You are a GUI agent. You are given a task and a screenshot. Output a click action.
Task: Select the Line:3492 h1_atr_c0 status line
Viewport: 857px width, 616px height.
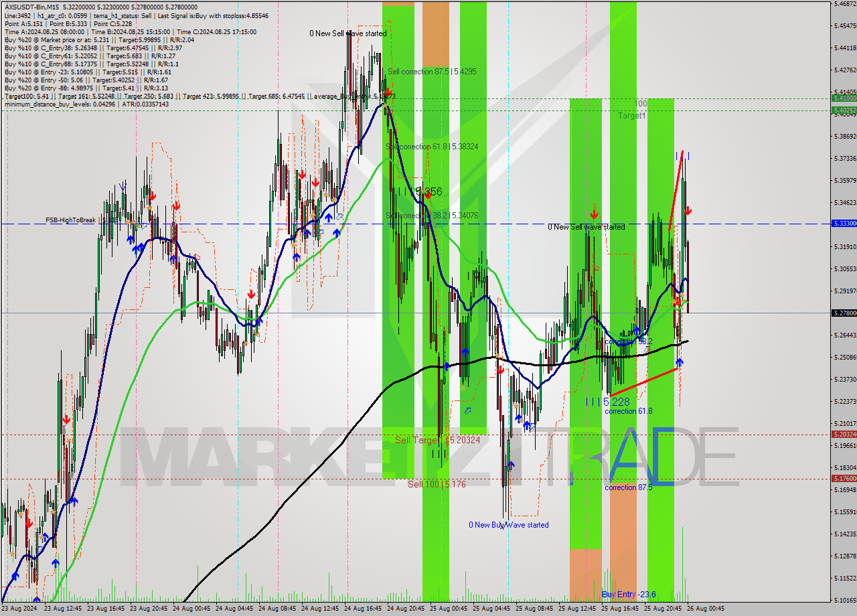(x=137, y=15)
